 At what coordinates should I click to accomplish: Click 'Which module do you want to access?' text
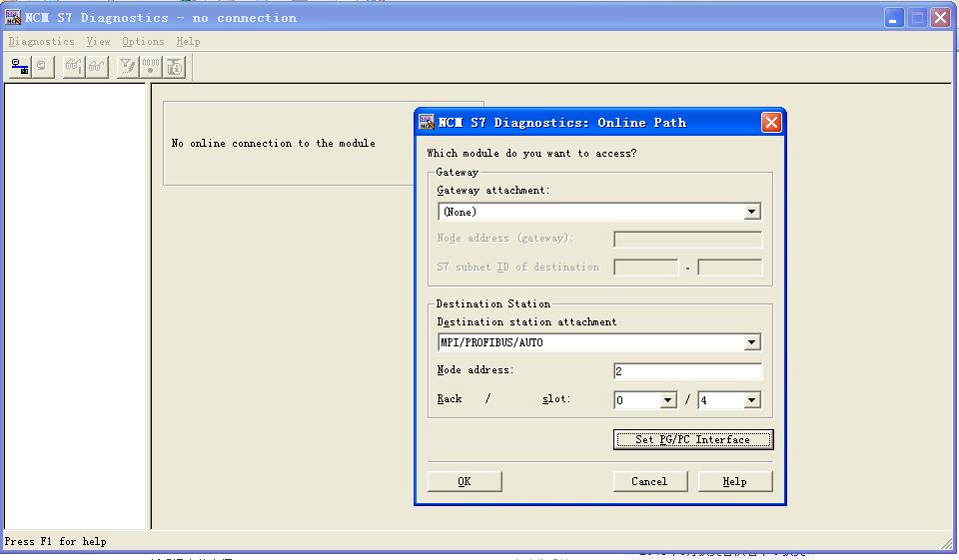pyautogui.click(x=531, y=154)
